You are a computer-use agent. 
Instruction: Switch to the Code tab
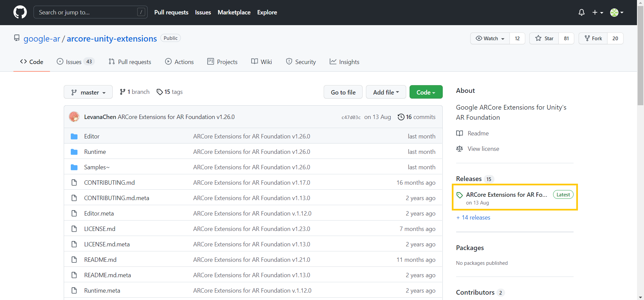point(32,62)
